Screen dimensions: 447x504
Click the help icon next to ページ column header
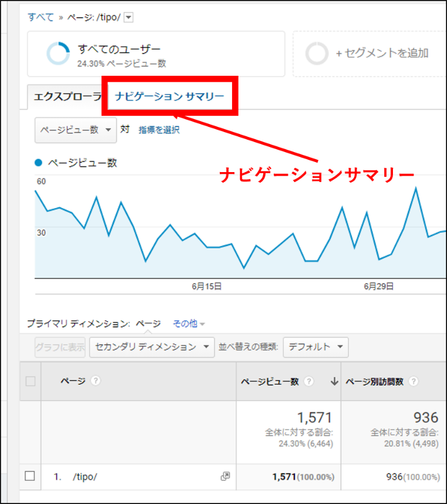pyautogui.click(x=95, y=381)
